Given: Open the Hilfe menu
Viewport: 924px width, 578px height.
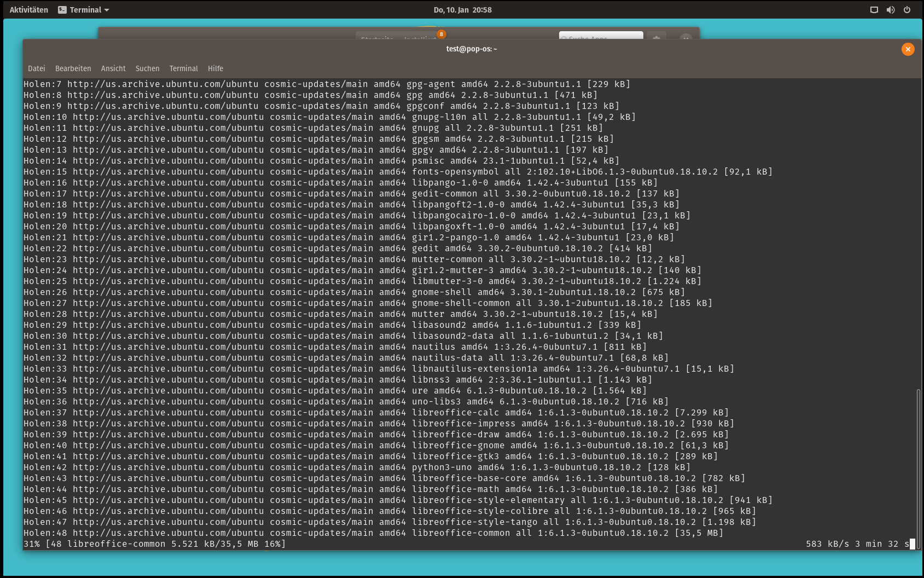Looking at the screenshot, I should [x=215, y=68].
